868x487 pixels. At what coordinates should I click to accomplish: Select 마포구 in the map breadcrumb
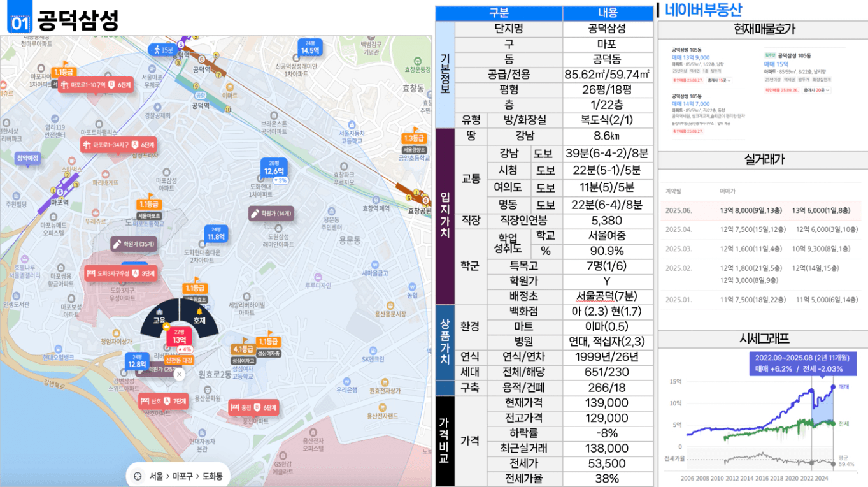coord(182,476)
